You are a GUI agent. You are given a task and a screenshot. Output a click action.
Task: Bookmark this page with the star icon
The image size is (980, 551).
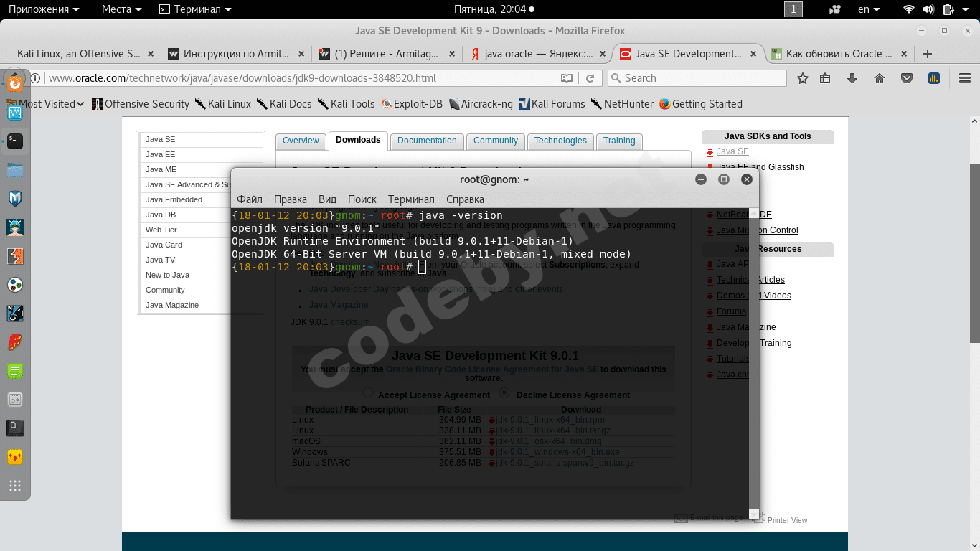tap(803, 78)
